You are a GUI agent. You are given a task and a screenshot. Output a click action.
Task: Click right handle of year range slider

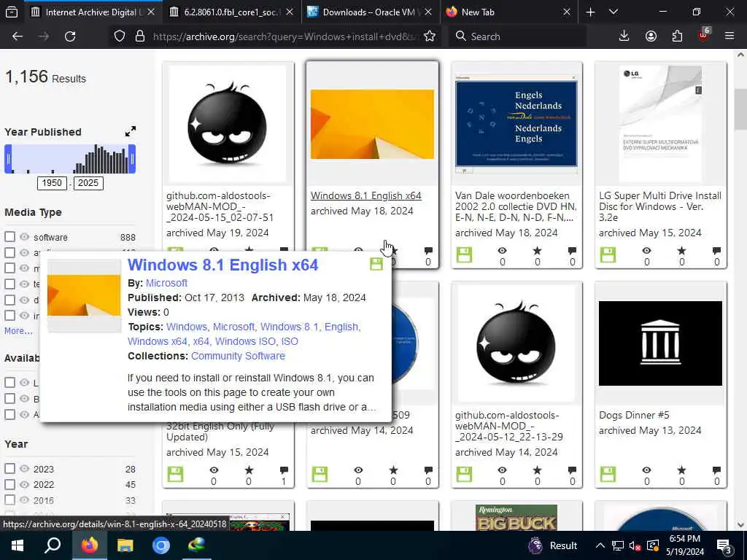(x=132, y=158)
